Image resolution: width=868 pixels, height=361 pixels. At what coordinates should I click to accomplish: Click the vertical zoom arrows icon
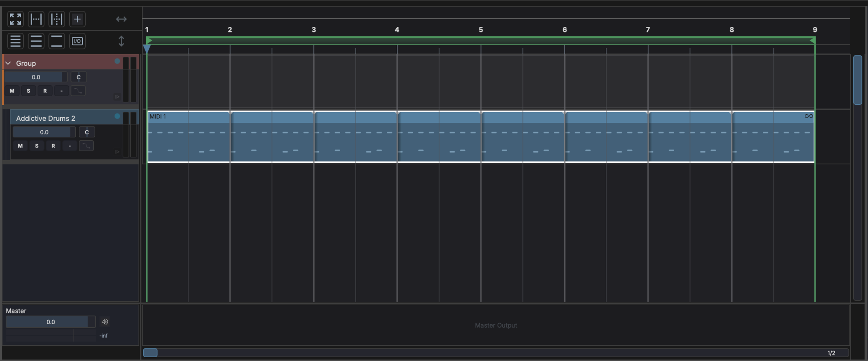[x=121, y=41]
